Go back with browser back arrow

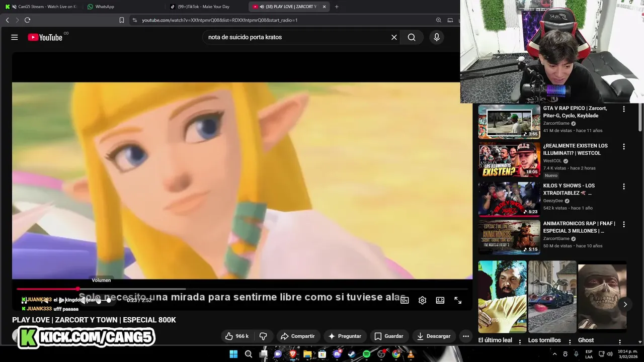[7, 20]
